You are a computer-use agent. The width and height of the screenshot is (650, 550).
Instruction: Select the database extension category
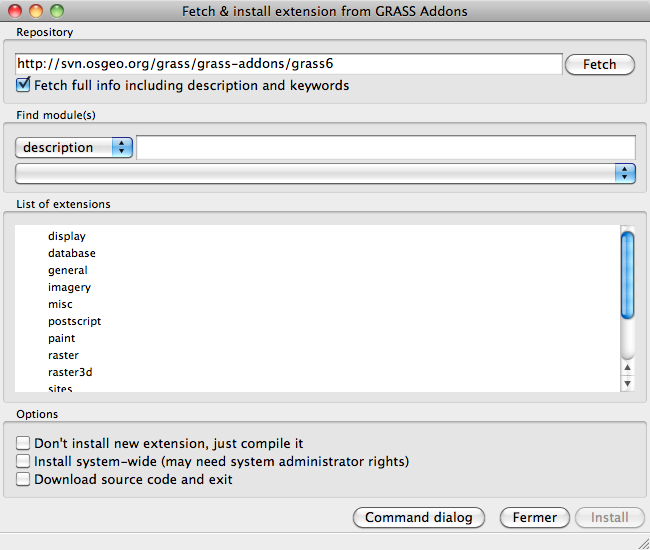tap(72, 253)
